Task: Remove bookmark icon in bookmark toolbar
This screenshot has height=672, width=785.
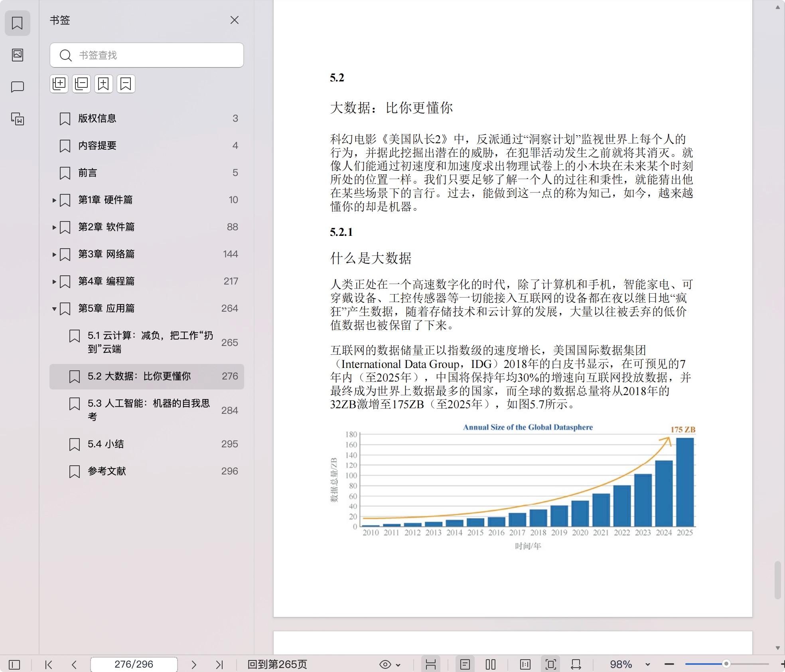Action: pyautogui.click(x=126, y=84)
